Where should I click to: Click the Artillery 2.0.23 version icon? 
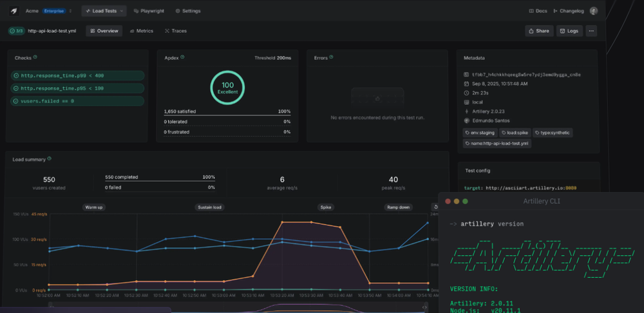pyautogui.click(x=466, y=111)
